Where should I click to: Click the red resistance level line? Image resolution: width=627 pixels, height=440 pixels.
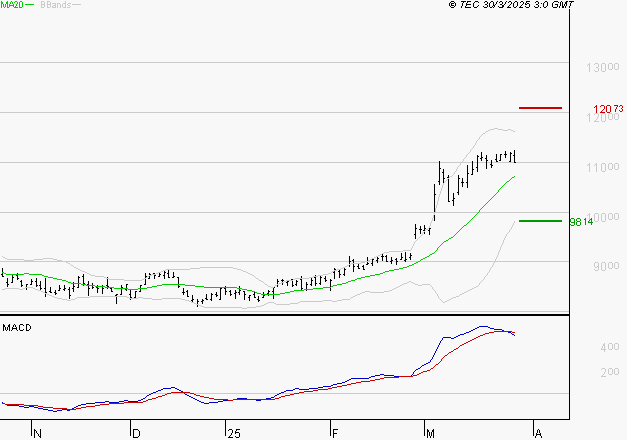click(x=540, y=108)
